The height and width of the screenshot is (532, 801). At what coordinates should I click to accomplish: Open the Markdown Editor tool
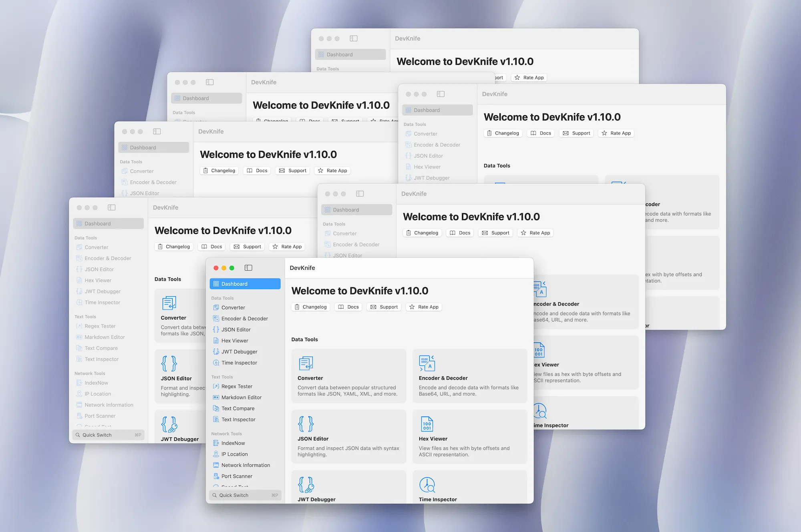(242, 397)
